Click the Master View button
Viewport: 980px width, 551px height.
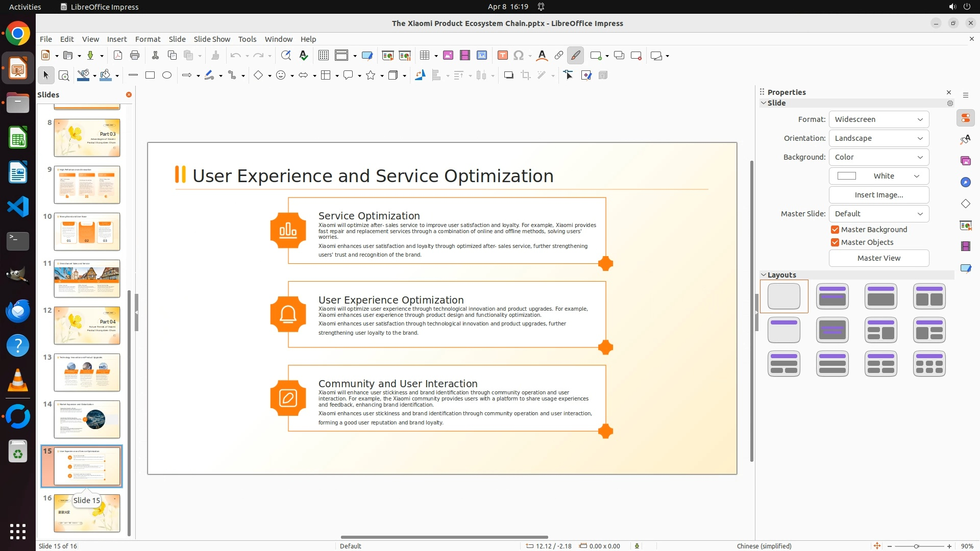878,258
